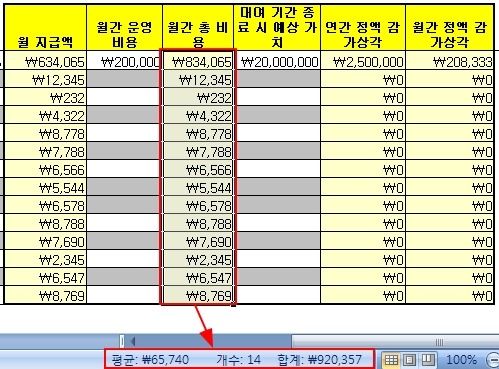
Task: Select ₩8,778 in the 월 지급액 column
Action: (x=45, y=133)
